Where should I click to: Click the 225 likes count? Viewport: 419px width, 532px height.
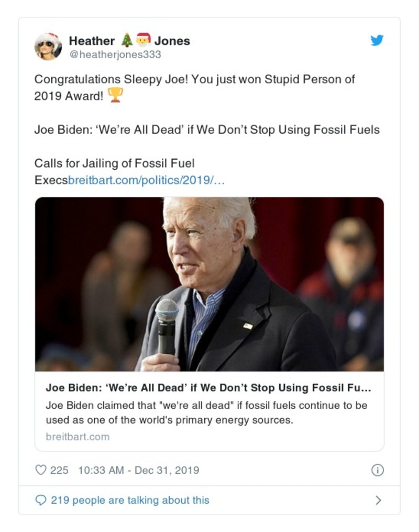[x=59, y=470]
